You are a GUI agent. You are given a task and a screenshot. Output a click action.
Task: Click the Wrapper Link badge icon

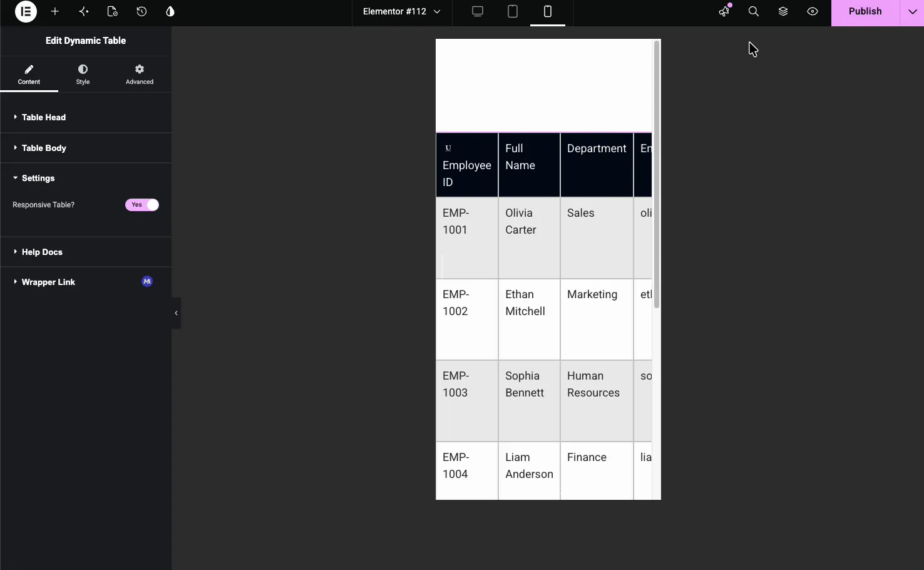click(x=147, y=282)
